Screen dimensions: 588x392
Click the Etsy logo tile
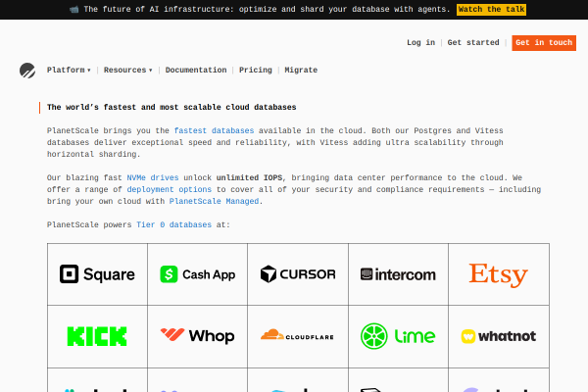click(499, 274)
